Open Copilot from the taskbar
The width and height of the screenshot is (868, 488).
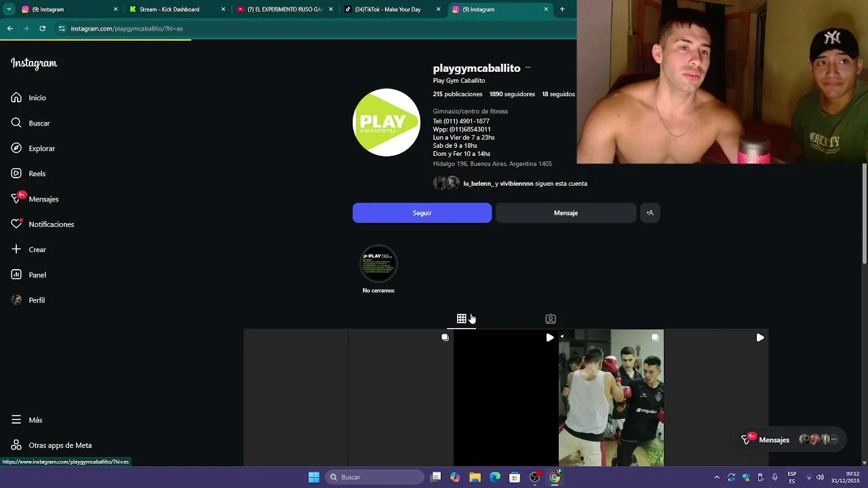[x=455, y=477]
